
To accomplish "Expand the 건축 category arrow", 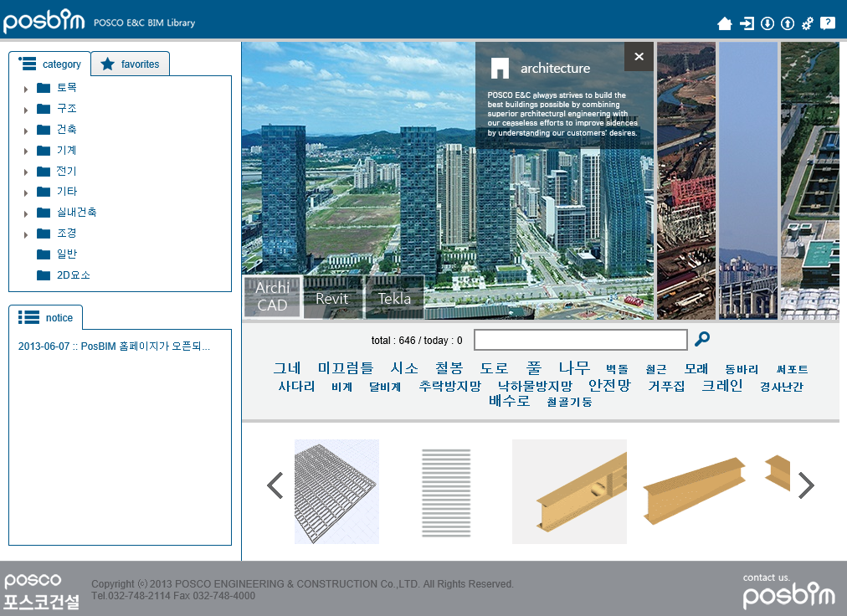I will point(25,131).
